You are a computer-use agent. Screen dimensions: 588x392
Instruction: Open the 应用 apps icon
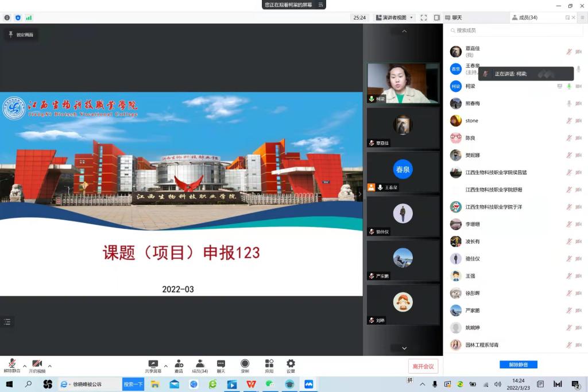tap(269, 365)
